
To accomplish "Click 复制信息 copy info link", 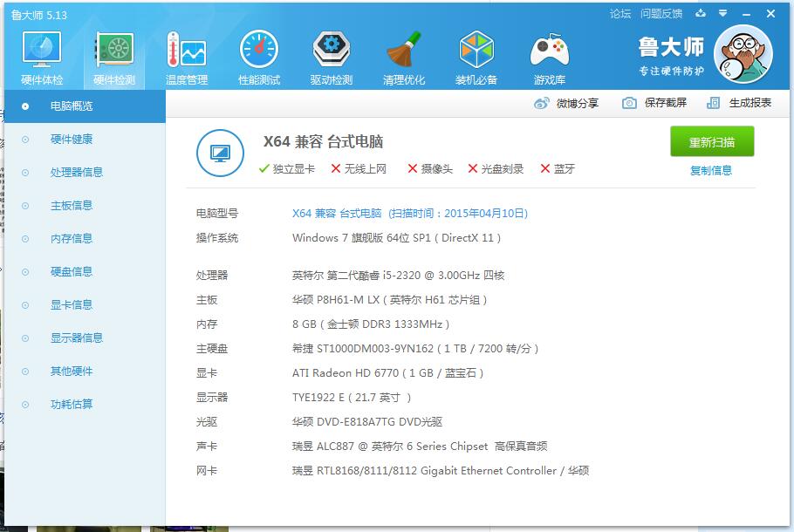I will point(711,171).
